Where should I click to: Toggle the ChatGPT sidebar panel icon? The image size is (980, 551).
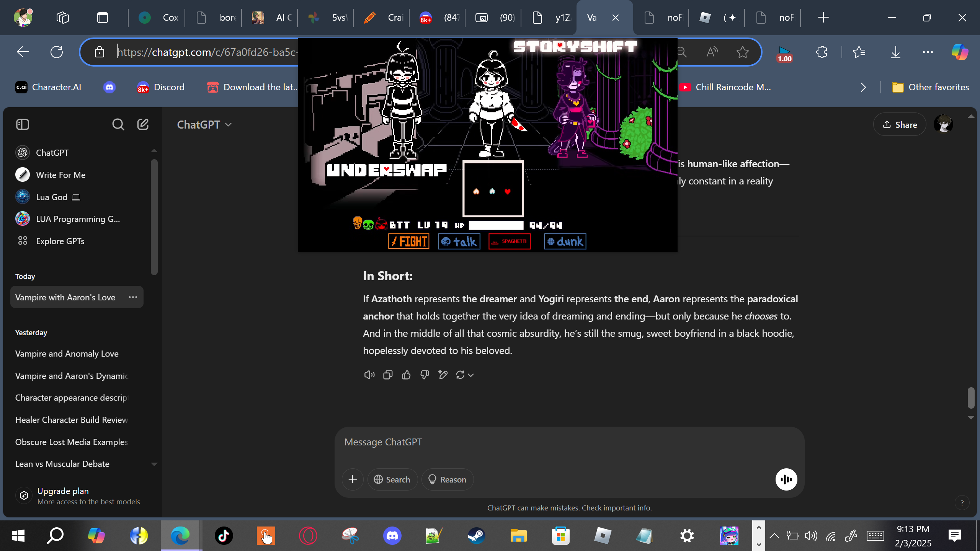point(23,124)
